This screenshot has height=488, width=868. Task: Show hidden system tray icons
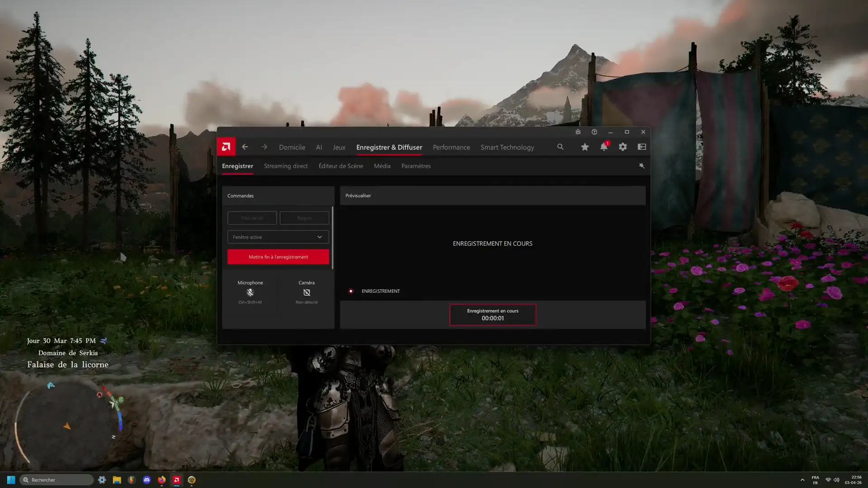point(802,480)
